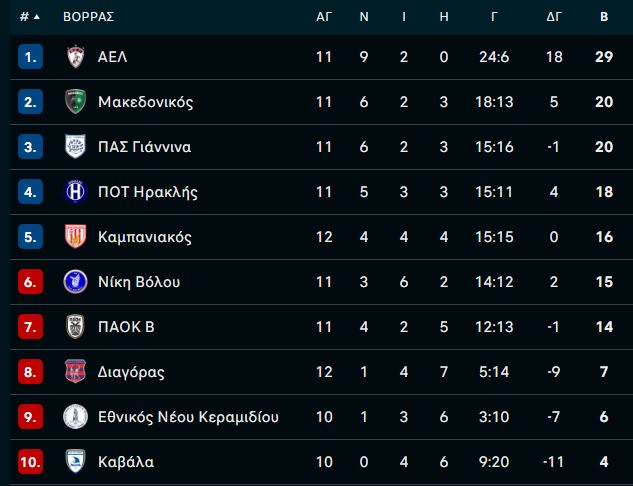
Task: Open the Εθνικός Νέου Κεραμιδίου round emblem
Action: (75, 417)
